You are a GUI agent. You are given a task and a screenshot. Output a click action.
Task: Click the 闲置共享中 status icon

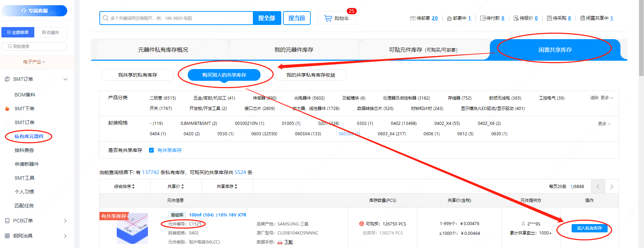pos(582,18)
